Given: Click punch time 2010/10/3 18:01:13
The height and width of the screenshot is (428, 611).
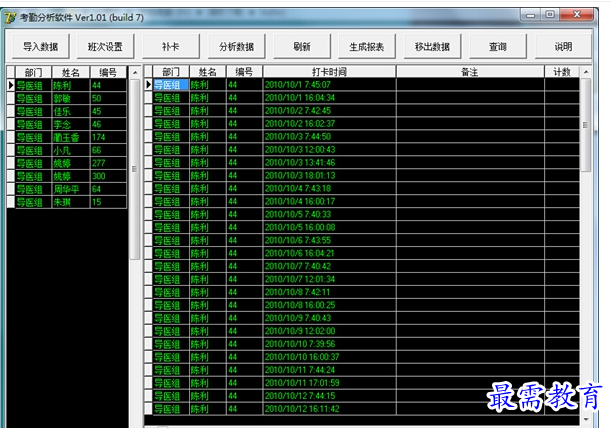Looking at the screenshot, I should pyautogui.click(x=300, y=175).
